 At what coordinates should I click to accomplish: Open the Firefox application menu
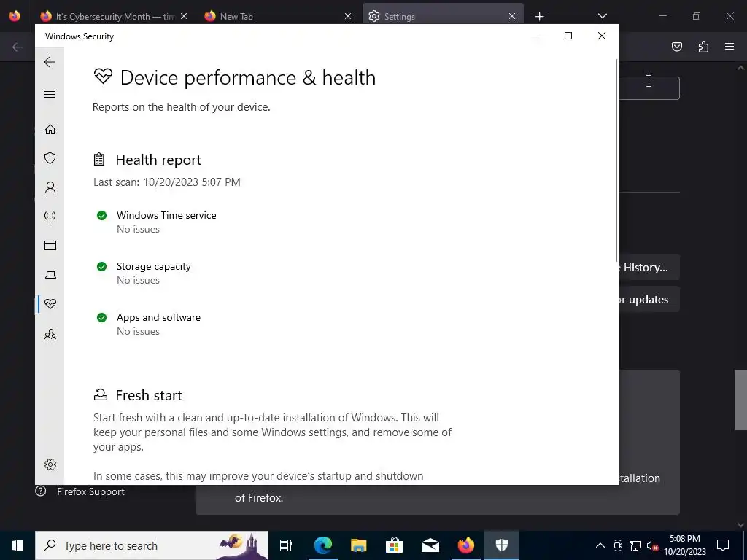coord(729,47)
